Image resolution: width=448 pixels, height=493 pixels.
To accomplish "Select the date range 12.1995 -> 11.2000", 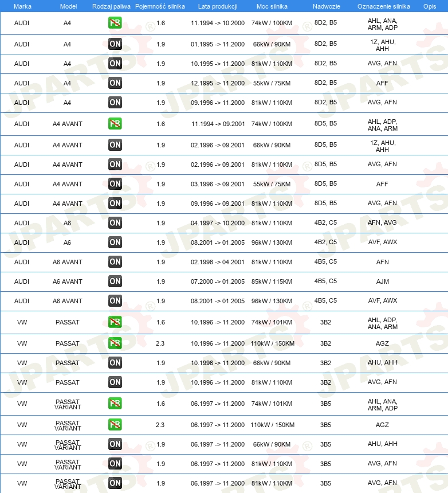I will [x=218, y=83].
